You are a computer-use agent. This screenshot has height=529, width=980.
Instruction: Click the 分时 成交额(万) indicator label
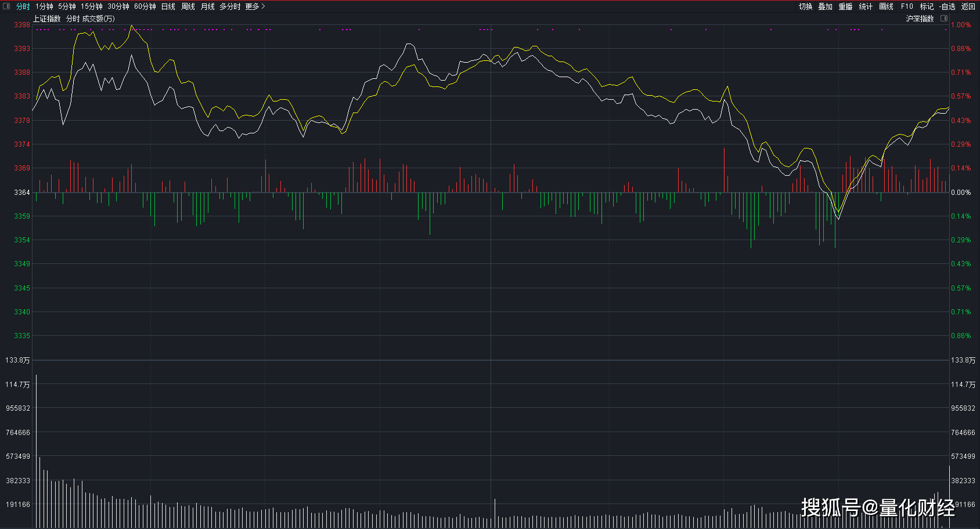(x=91, y=19)
